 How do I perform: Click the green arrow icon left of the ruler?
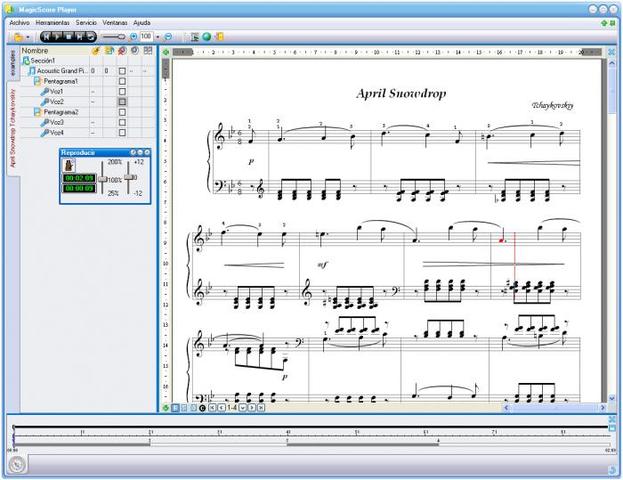(166, 52)
